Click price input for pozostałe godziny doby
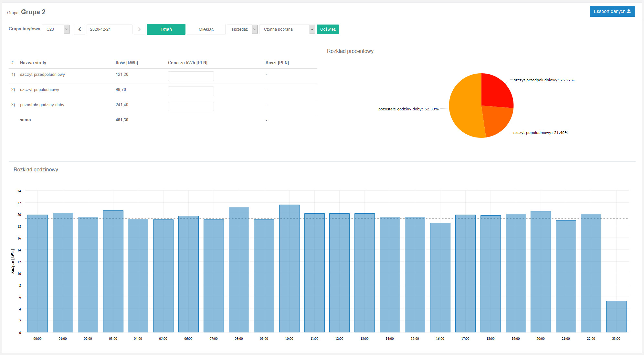 pyautogui.click(x=191, y=107)
